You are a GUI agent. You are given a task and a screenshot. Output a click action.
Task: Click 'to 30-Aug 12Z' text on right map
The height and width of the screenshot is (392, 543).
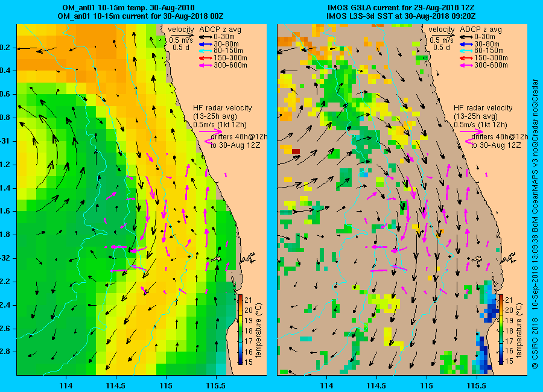(x=496, y=145)
